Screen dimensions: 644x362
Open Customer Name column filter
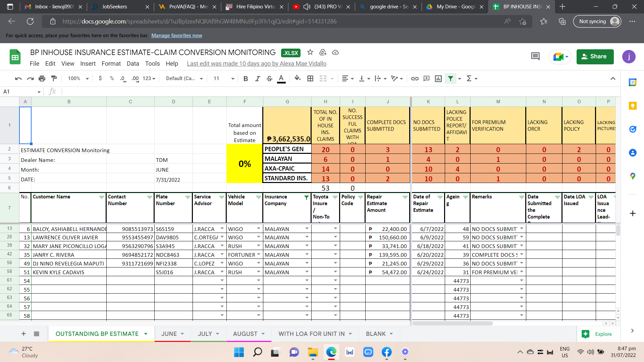click(101, 197)
